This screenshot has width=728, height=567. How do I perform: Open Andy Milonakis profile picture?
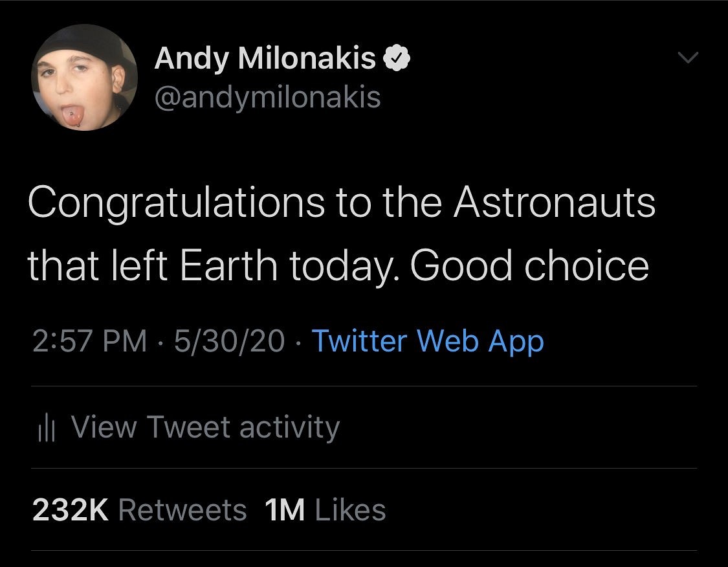[x=85, y=78]
